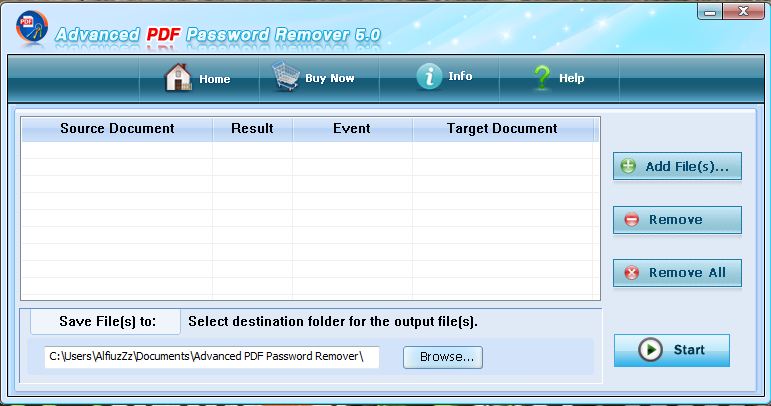This screenshot has height=406, width=771.
Task: Click the green question mark Help icon
Action: point(542,78)
